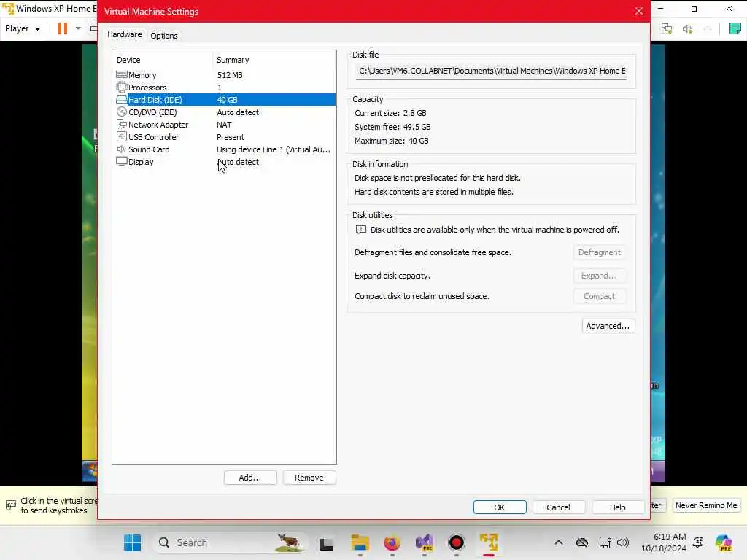This screenshot has width=747, height=560.
Task: Select the USB Controller icon
Action: click(x=122, y=136)
